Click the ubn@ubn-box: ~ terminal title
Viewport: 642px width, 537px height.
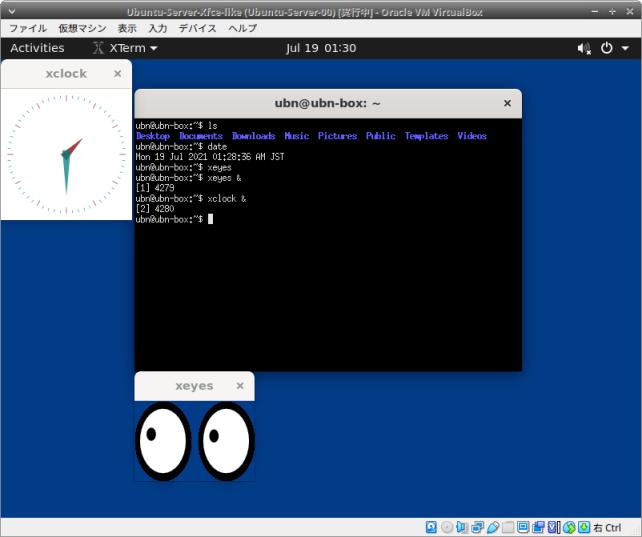point(328,103)
